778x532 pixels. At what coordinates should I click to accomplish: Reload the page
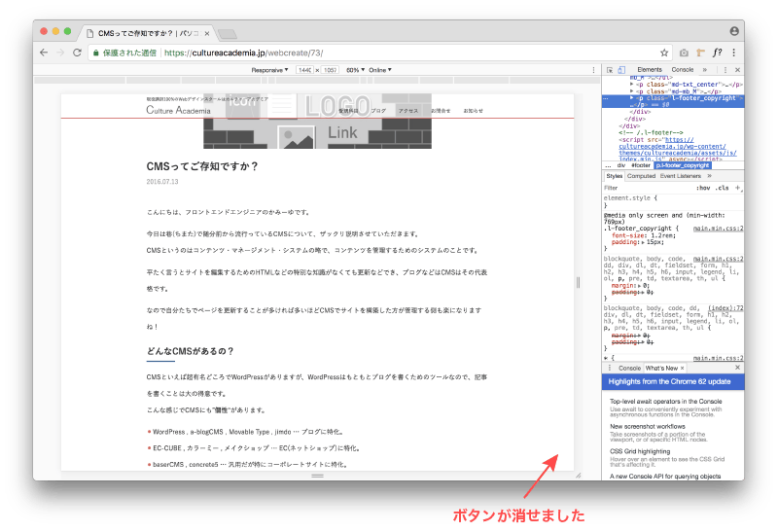[77, 53]
